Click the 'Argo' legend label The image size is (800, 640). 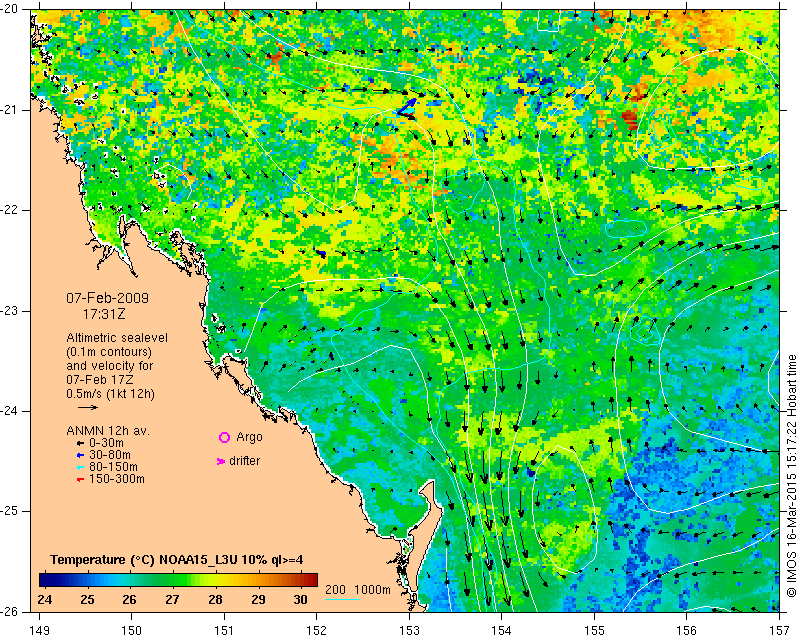(x=249, y=437)
